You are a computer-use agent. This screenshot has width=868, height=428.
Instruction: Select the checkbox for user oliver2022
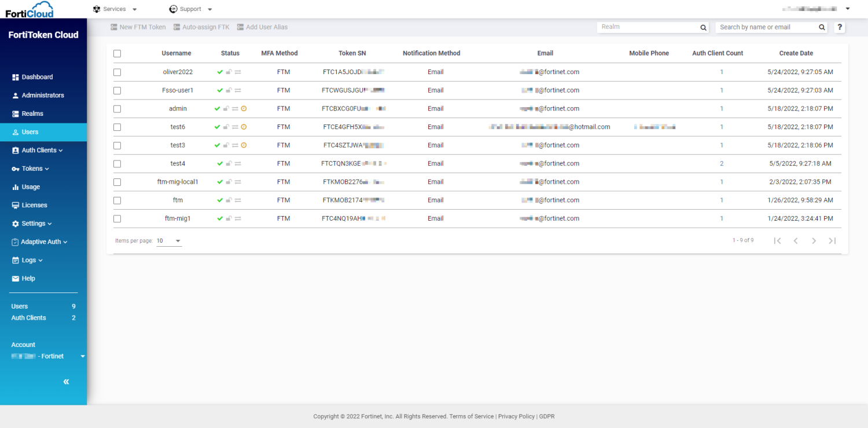click(x=117, y=72)
